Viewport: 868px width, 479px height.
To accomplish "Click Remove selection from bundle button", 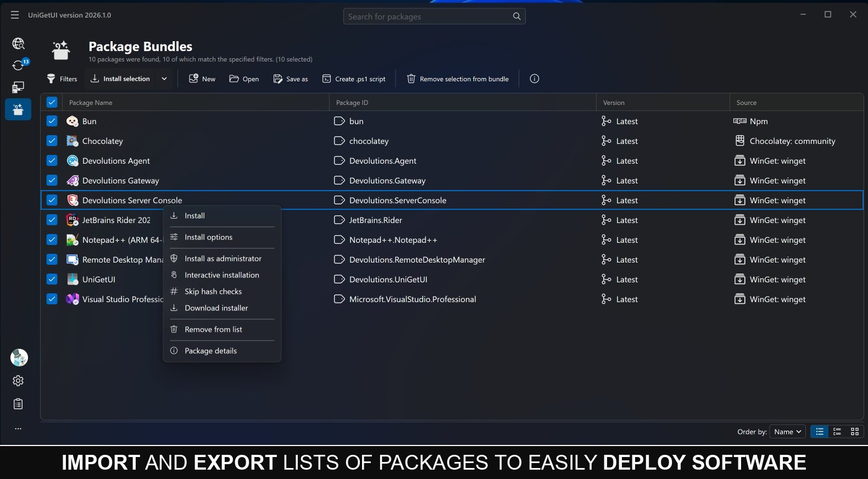I will tap(458, 79).
